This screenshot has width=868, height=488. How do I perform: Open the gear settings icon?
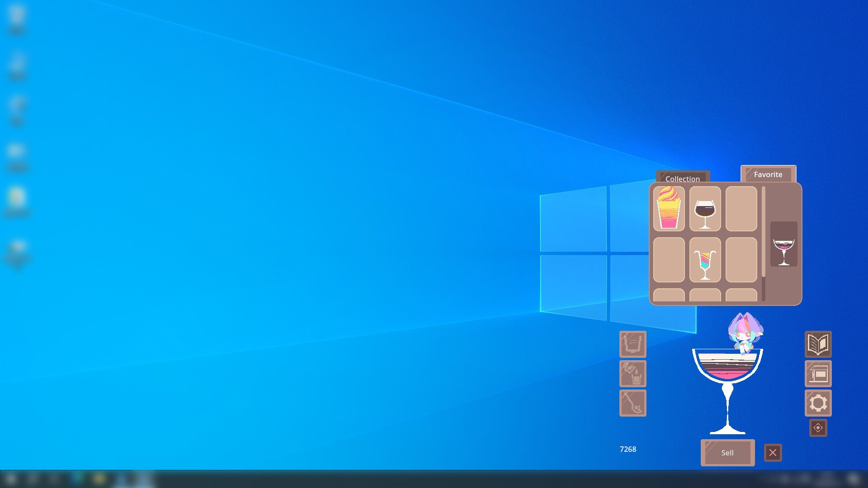[818, 403]
